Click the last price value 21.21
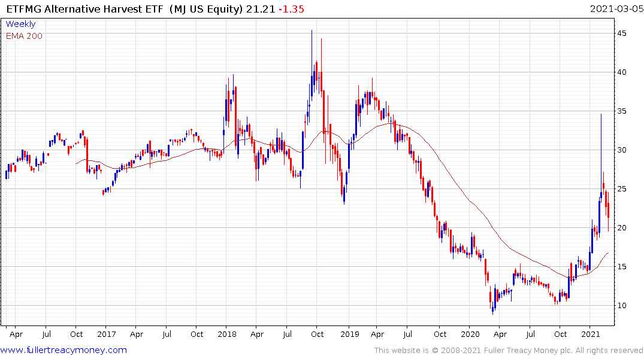 [x=261, y=9]
